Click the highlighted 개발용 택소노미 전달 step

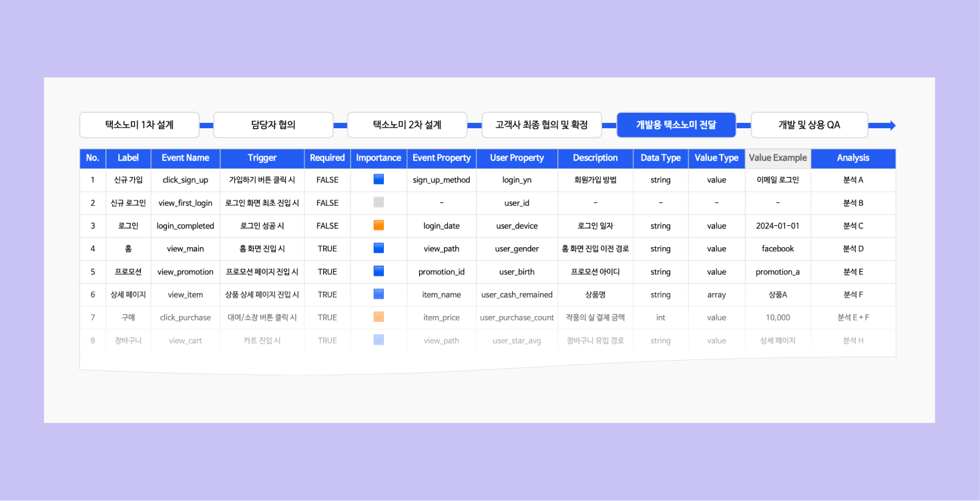pos(676,125)
